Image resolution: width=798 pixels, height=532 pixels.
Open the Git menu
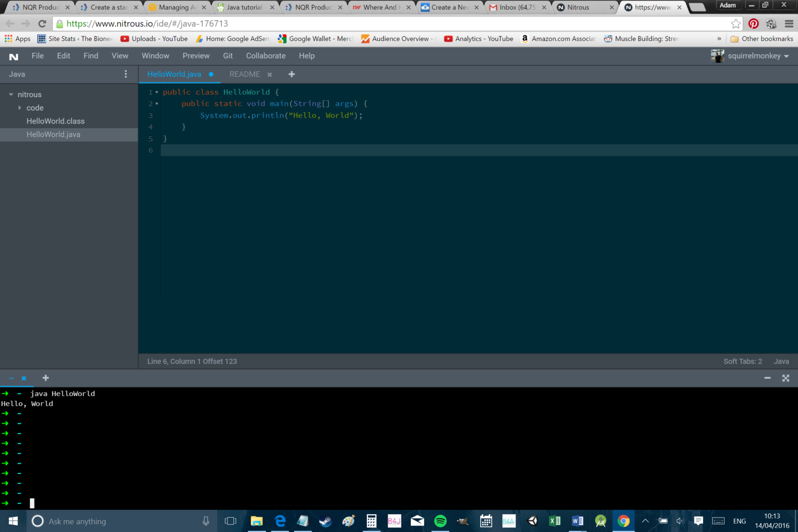click(x=228, y=56)
